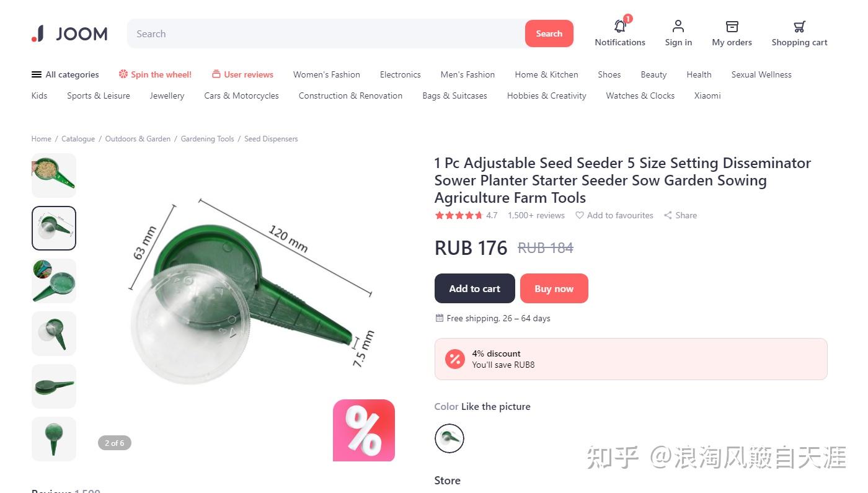Open Gardening Tools breadcrumb link
The height and width of the screenshot is (493, 868).
coord(208,139)
